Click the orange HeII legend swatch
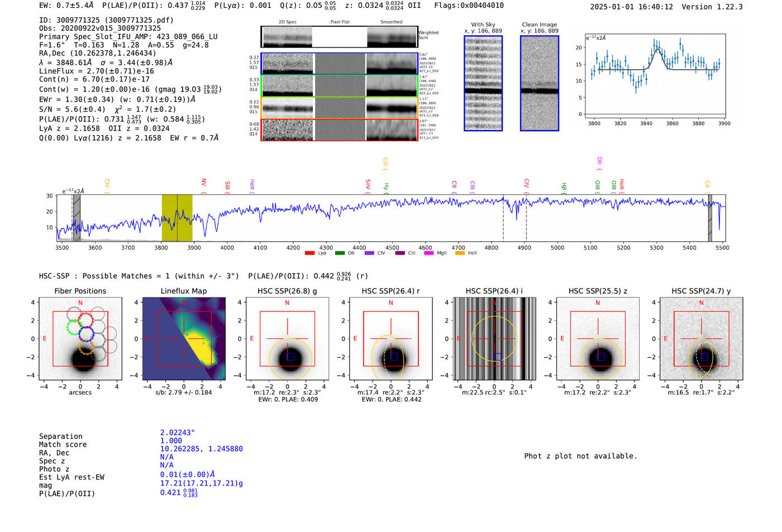 click(460, 253)
